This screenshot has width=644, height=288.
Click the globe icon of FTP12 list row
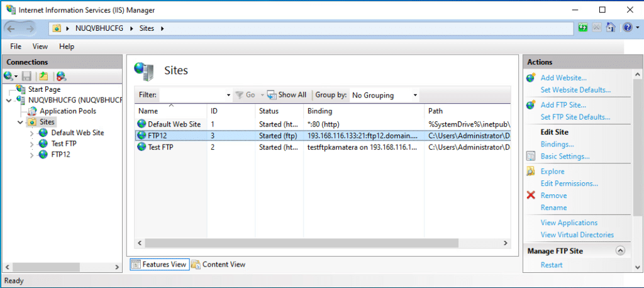(142, 135)
